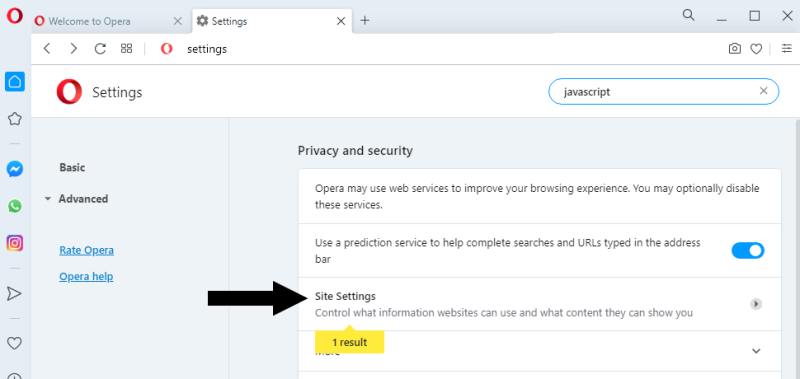This screenshot has height=379, width=800.
Task: Open the Opera help link
Action: [x=86, y=276]
